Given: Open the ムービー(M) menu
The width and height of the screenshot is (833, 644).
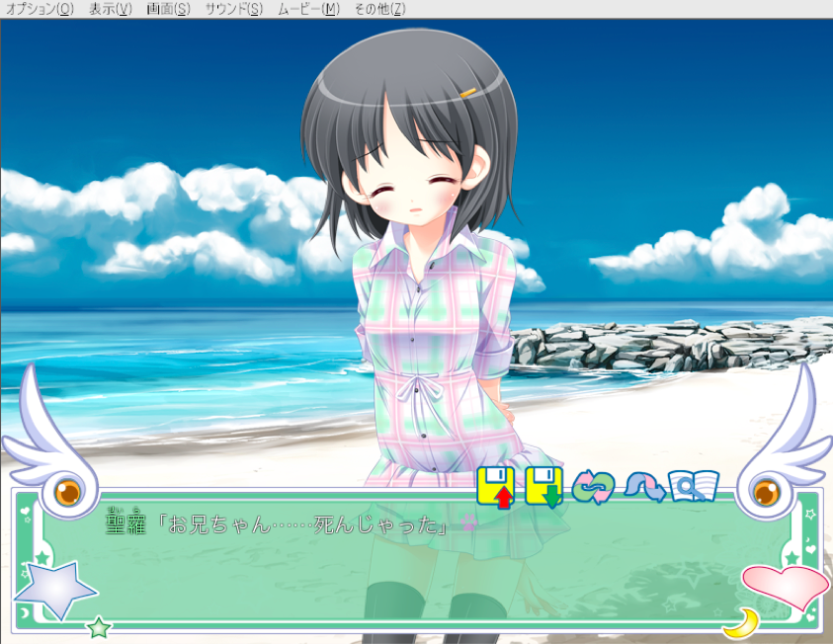Looking at the screenshot, I should click(x=308, y=9).
